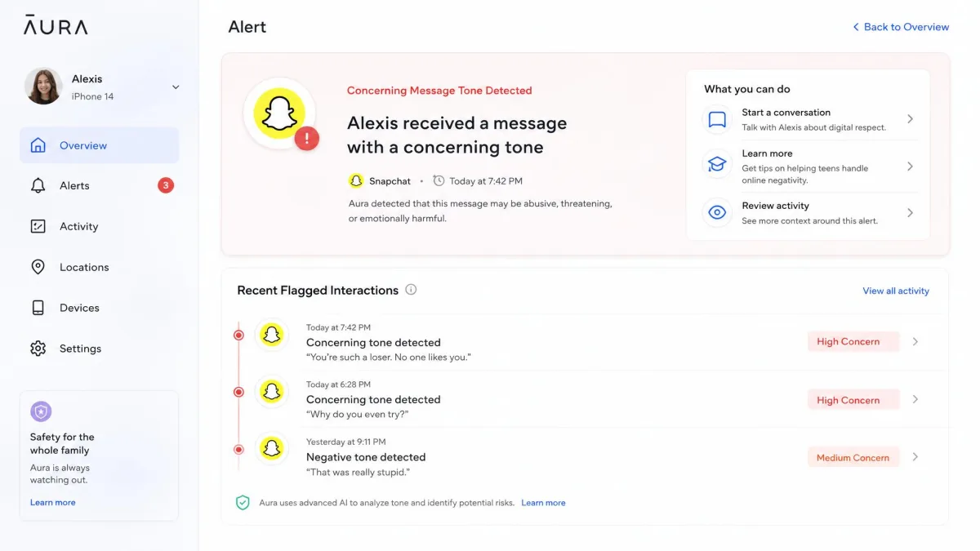Select the 7:42 PM timeline marker dot
Screen dimensions: 980x551
[x=238, y=335]
